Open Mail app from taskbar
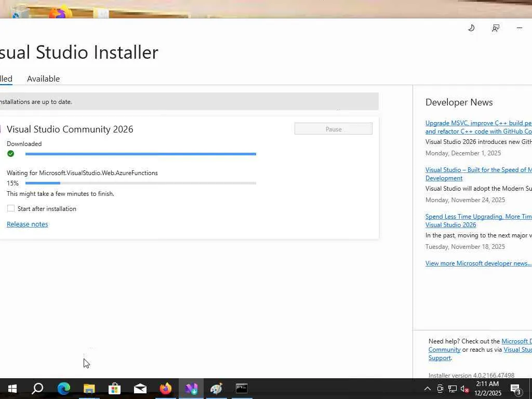The width and height of the screenshot is (532, 399). click(x=140, y=389)
